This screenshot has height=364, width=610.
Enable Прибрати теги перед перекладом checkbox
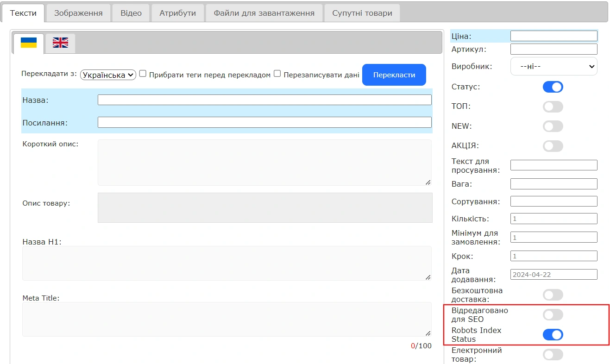pyautogui.click(x=143, y=74)
